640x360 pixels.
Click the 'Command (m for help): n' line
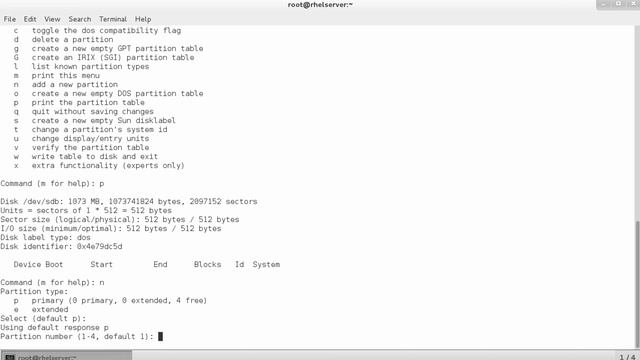[x=52, y=282]
